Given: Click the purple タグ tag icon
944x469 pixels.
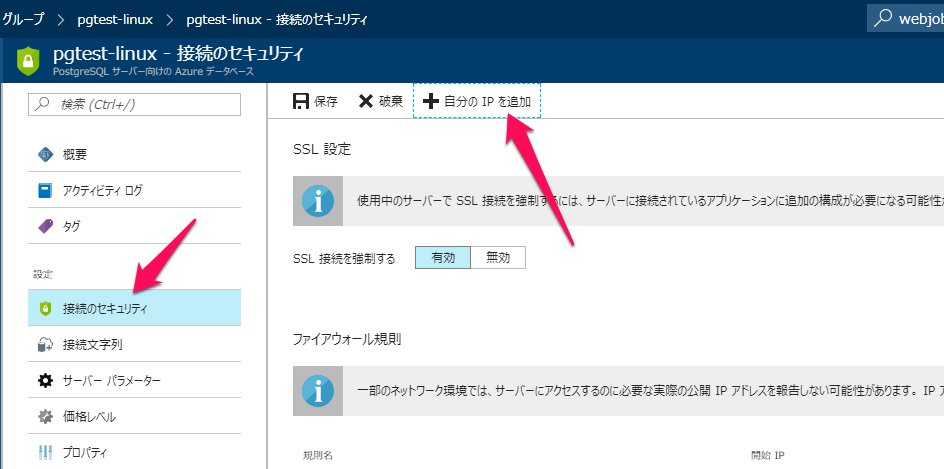Looking at the screenshot, I should pyautogui.click(x=45, y=226).
